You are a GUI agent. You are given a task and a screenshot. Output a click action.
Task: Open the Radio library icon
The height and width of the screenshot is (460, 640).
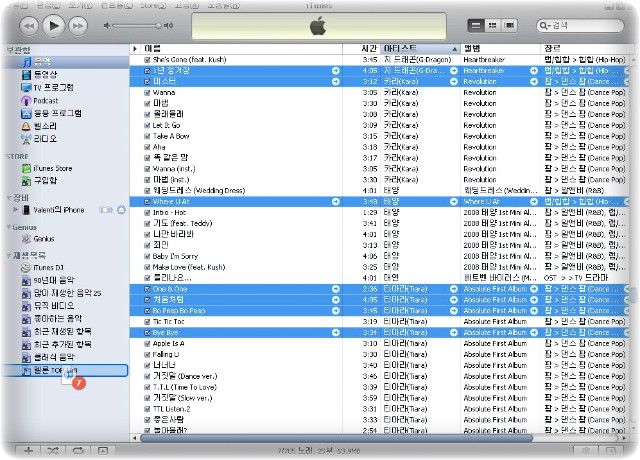click(26, 139)
